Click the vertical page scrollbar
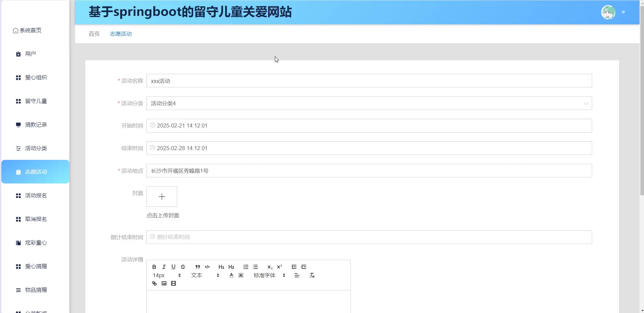The width and height of the screenshot is (644, 313). 642,101
